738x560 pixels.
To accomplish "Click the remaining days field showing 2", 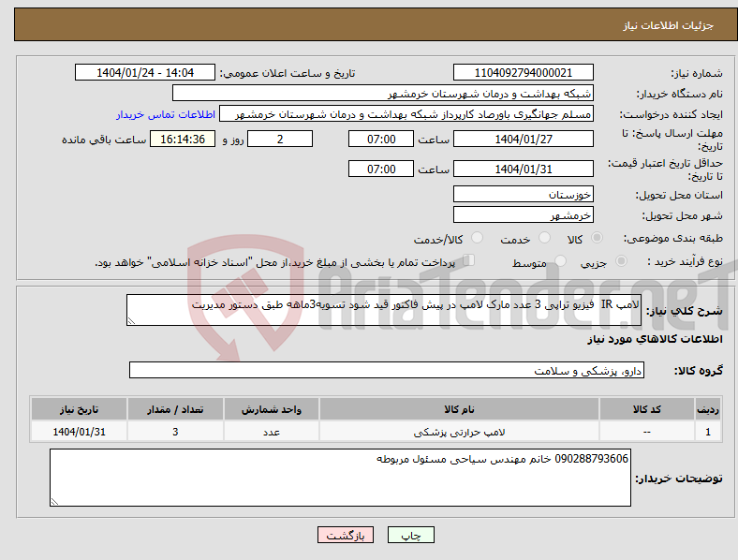I will (x=280, y=139).
